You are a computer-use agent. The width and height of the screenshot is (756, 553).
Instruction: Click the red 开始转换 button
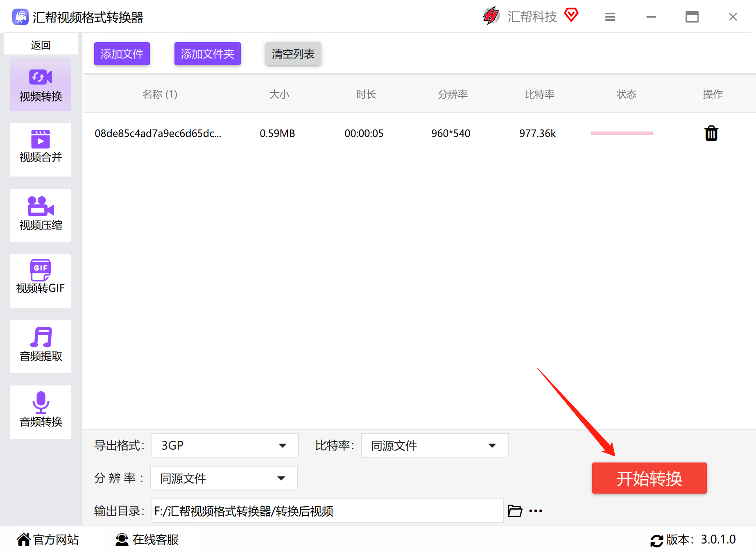coord(650,478)
